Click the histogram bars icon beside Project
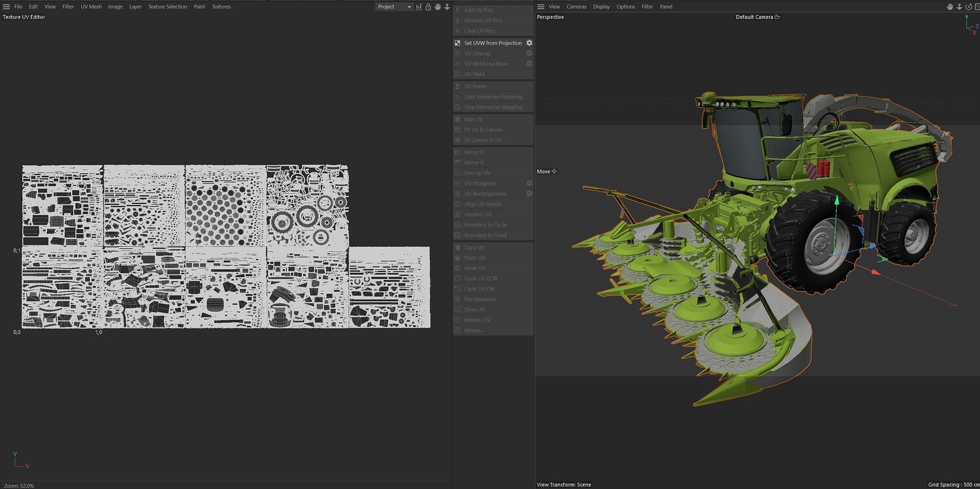980x489 pixels. coord(419,7)
